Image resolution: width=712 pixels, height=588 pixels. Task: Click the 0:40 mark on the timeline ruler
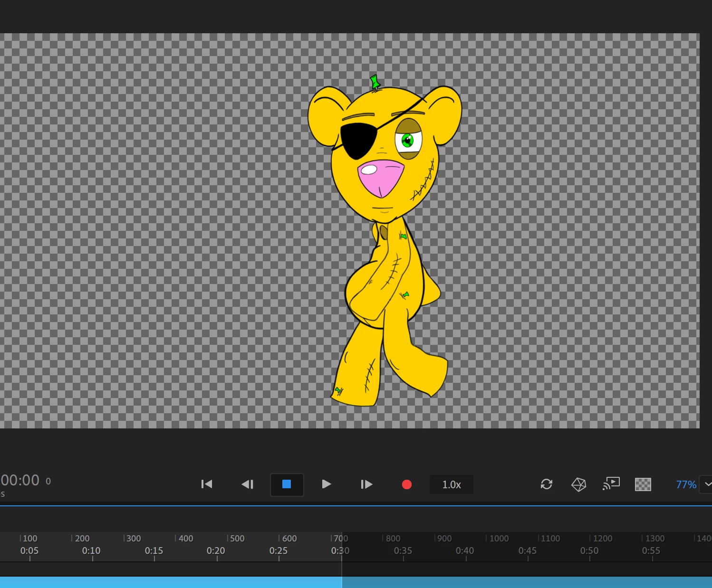(x=465, y=551)
